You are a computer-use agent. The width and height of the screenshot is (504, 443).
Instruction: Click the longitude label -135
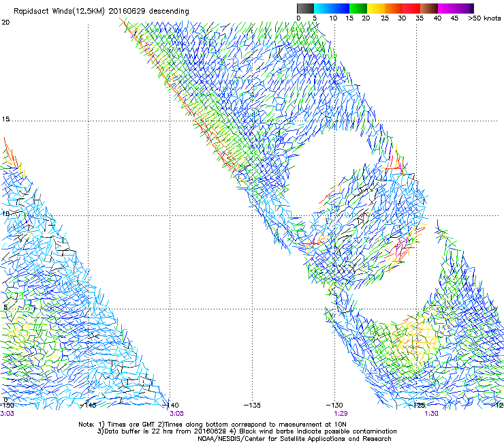[x=252, y=405]
